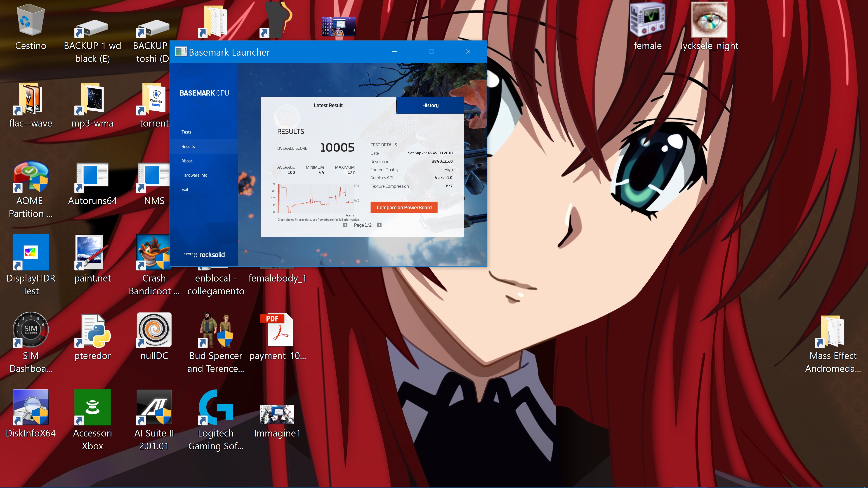The height and width of the screenshot is (488, 868).
Task: Click the Basemark Launcher title bar icon
Action: click(181, 52)
